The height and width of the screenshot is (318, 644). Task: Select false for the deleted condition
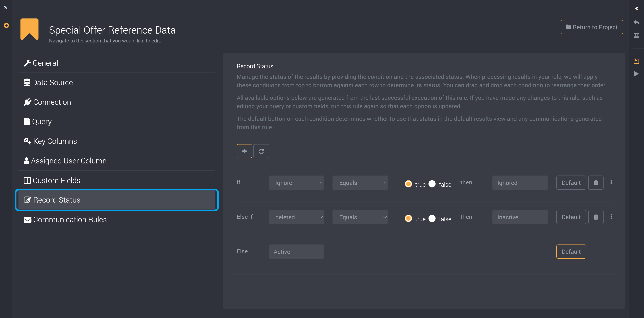[432, 218]
